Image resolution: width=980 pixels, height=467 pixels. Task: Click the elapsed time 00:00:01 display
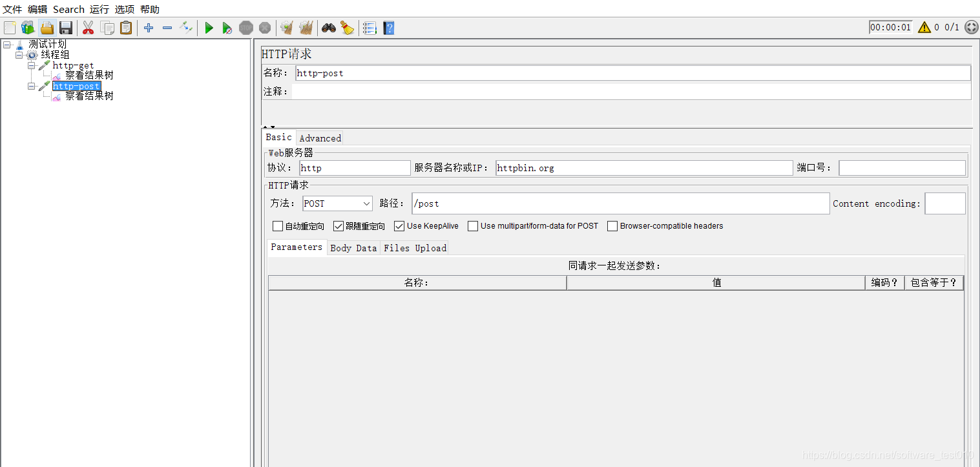(890, 27)
